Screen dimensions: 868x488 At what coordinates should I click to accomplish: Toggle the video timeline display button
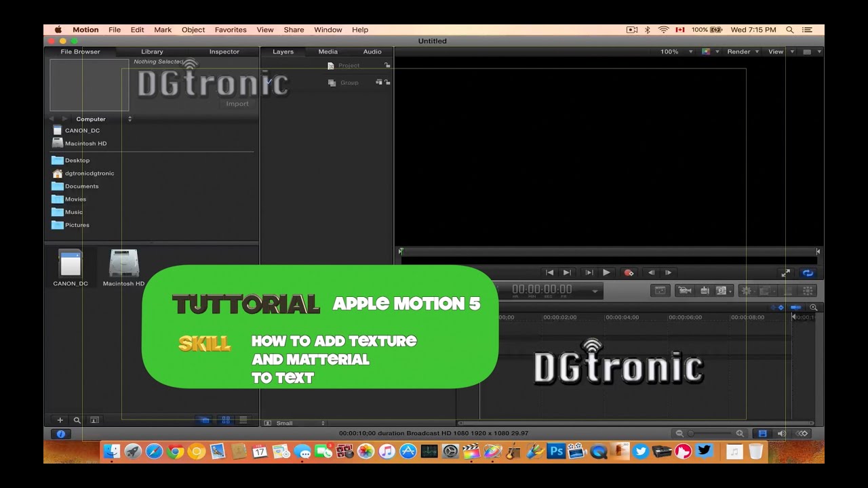click(763, 433)
